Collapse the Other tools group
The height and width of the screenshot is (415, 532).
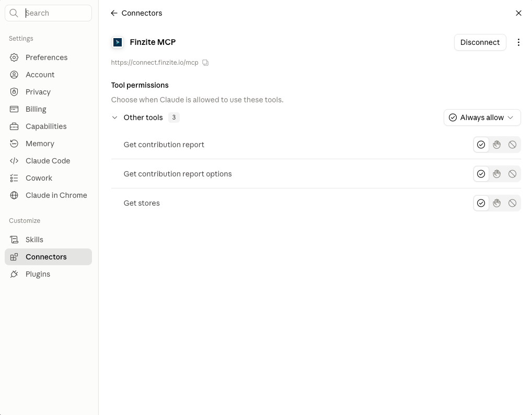[x=114, y=117]
